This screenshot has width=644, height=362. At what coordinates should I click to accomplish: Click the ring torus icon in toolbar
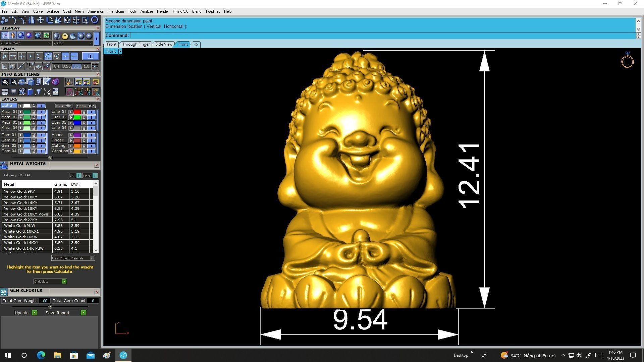tap(95, 20)
